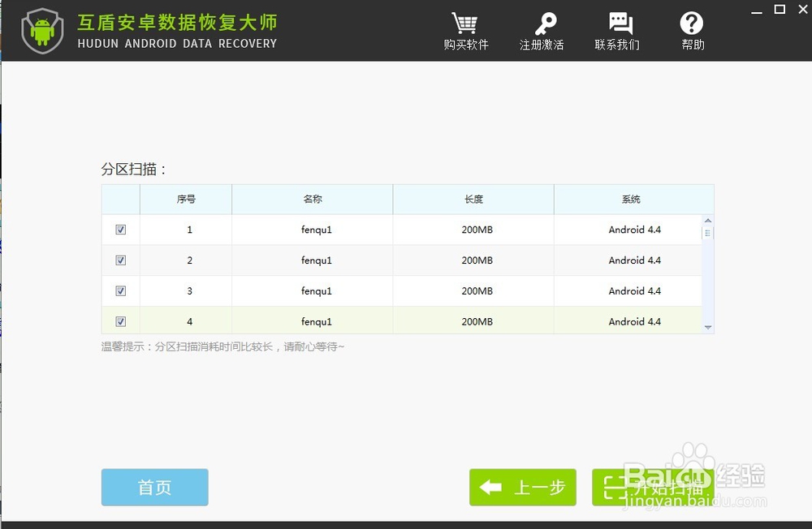Click the 开始扫描 start scan button
Image resolution: width=812 pixels, height=529 pixels.
(658, 487)
